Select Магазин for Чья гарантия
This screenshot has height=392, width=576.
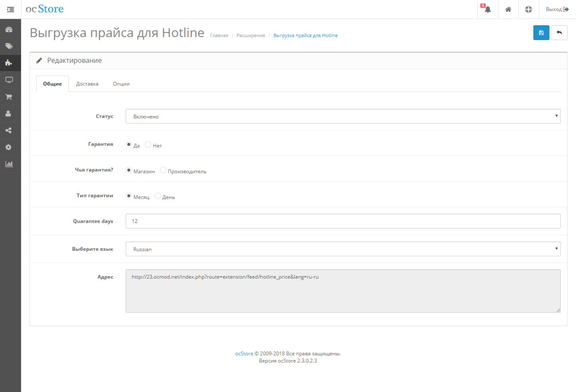(129, 170)
